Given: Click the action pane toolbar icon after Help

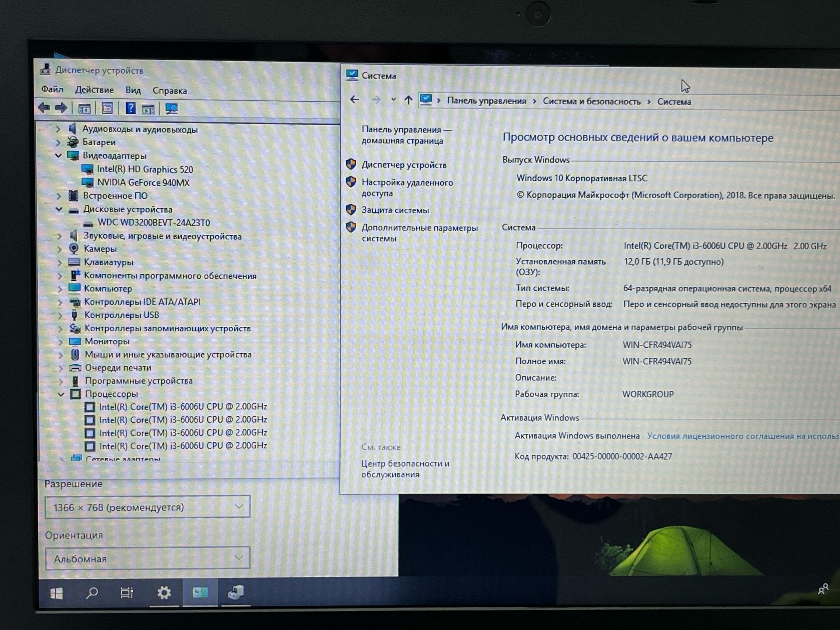Looking at the screenshot, I should [x=148, y=109].
